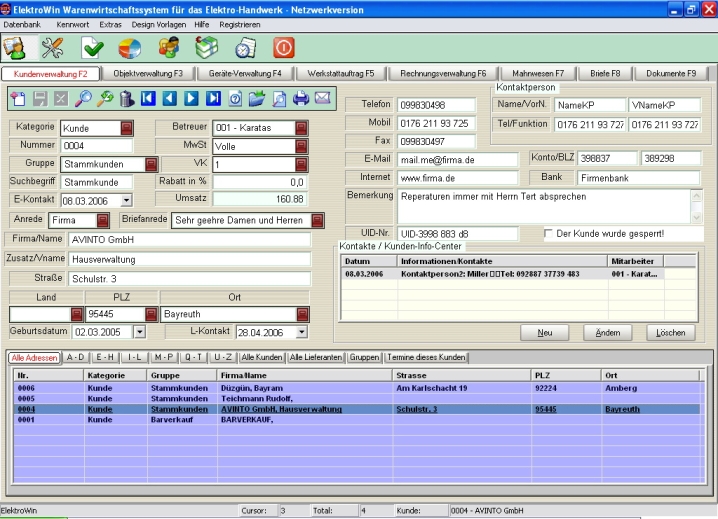Expand the Betreuer dropdown list
This screenshot has width=718, height=519.
click(301, 128)
